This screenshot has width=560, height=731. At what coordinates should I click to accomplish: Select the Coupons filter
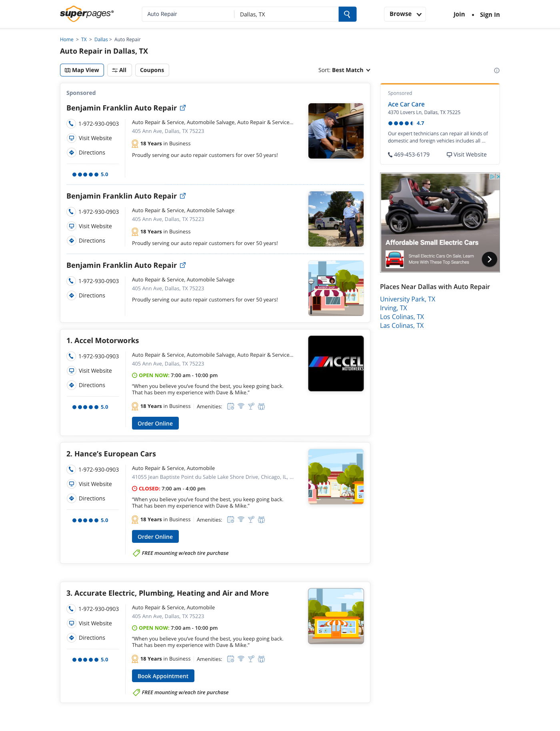pyautogui.click(x=152, y=70)
